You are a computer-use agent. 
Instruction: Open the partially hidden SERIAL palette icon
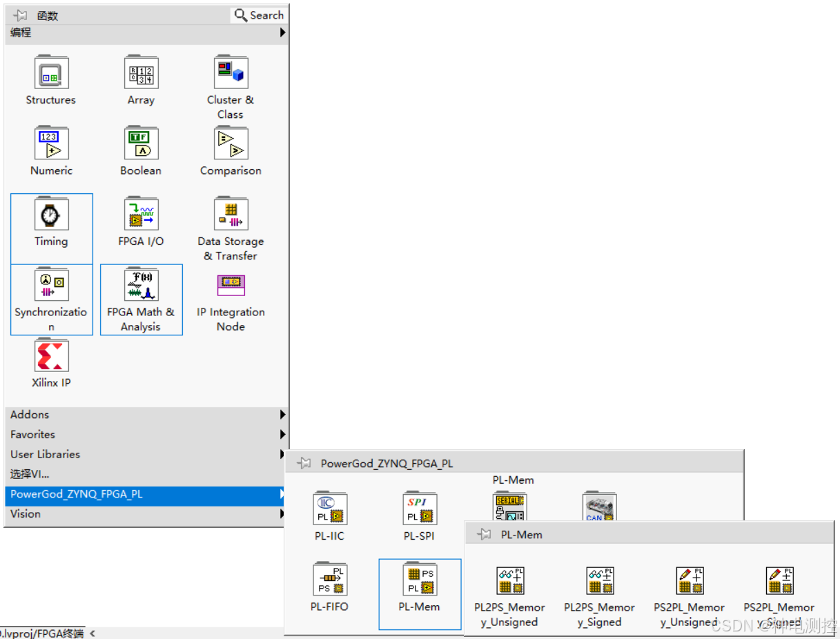(510, 506)
